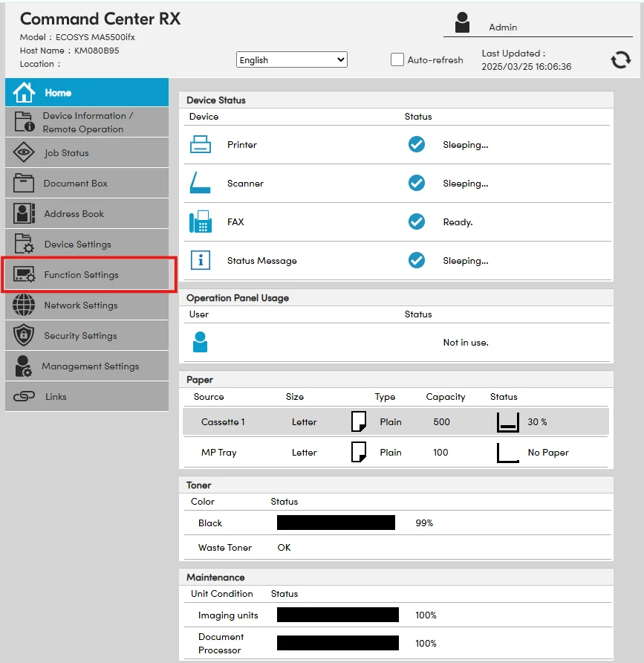
Task: Open Device Information / Remote Operation menu
Action: pyautogui.click(x=87, y=123)
